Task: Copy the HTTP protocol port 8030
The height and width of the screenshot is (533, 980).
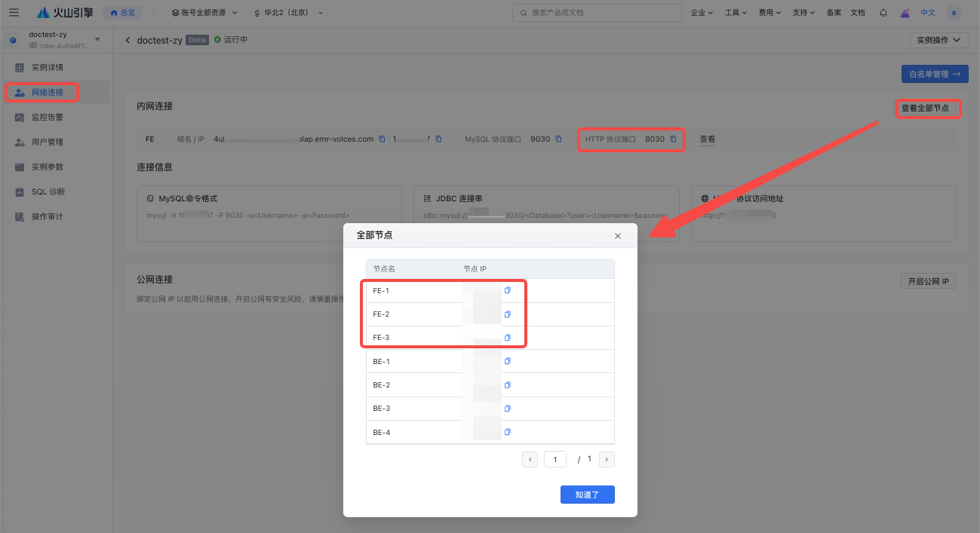Action: coord(673,139)
